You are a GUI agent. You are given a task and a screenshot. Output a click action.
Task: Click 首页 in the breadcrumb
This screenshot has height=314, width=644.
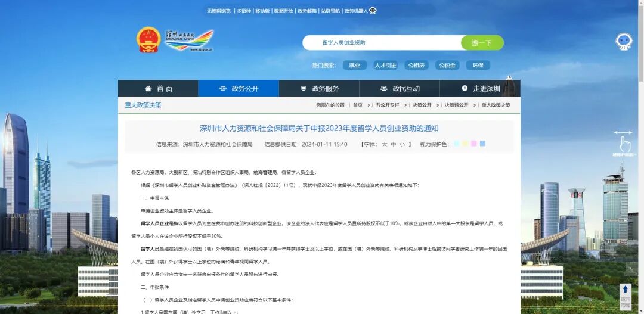click(x=358, y=105)
